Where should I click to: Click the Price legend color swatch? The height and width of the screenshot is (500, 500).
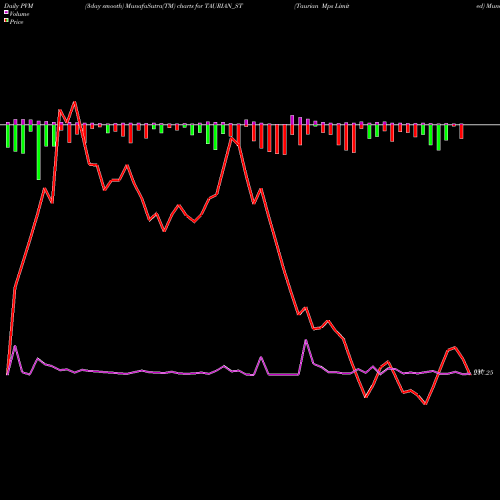click(6, 21)
